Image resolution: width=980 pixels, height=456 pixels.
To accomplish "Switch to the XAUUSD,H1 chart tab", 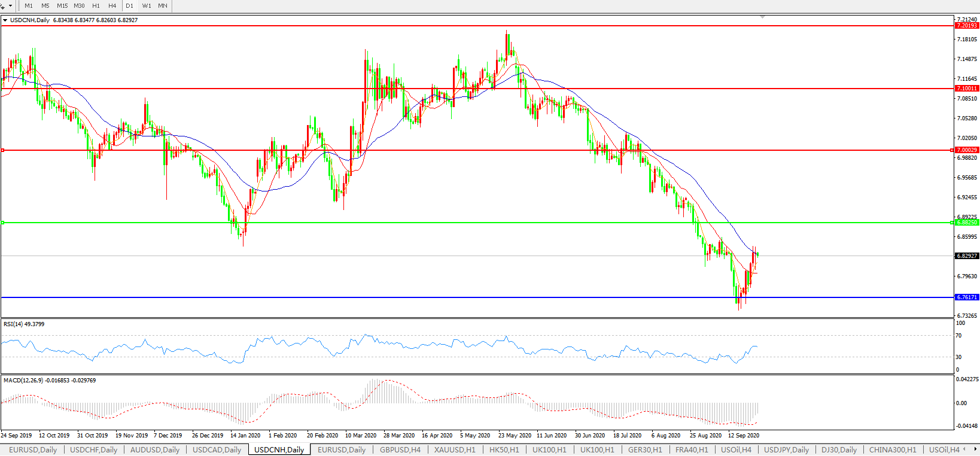I will click(x=455, y=449).
